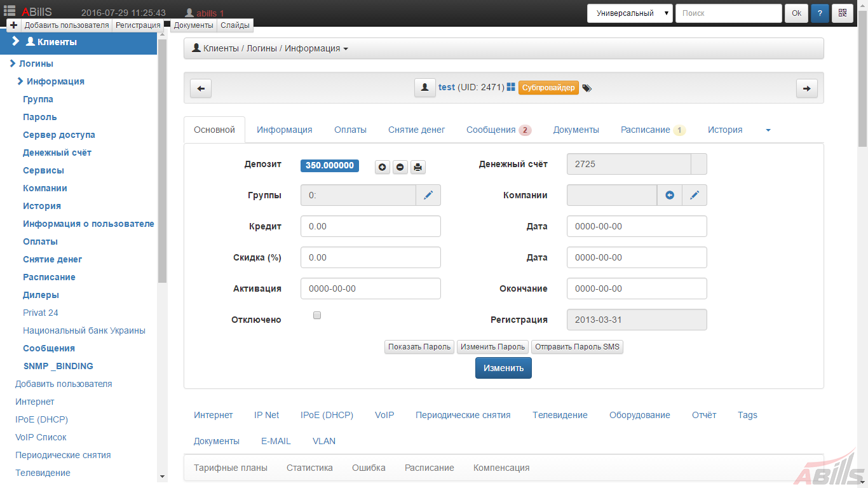868x488 pixels.
Task: Go to next user arrow
Action: [x=807, y=88]
